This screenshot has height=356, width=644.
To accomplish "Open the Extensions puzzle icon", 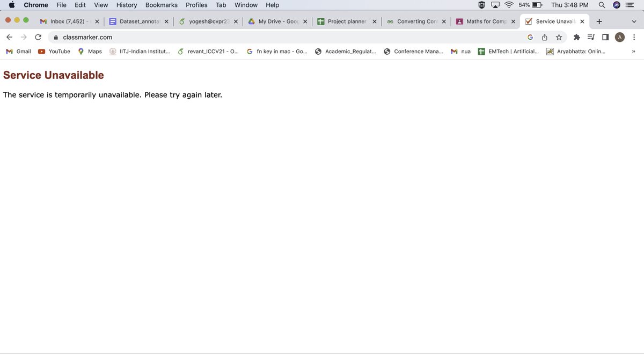I will coord(577,37).
